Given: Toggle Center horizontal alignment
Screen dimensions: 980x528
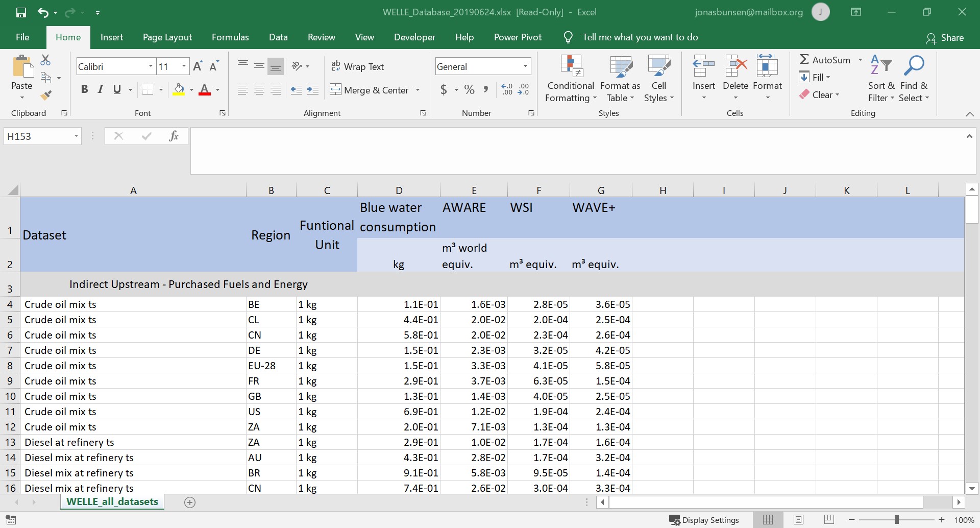Looking at the screenshot, I should pyautogui.click(x=259, y=90).
